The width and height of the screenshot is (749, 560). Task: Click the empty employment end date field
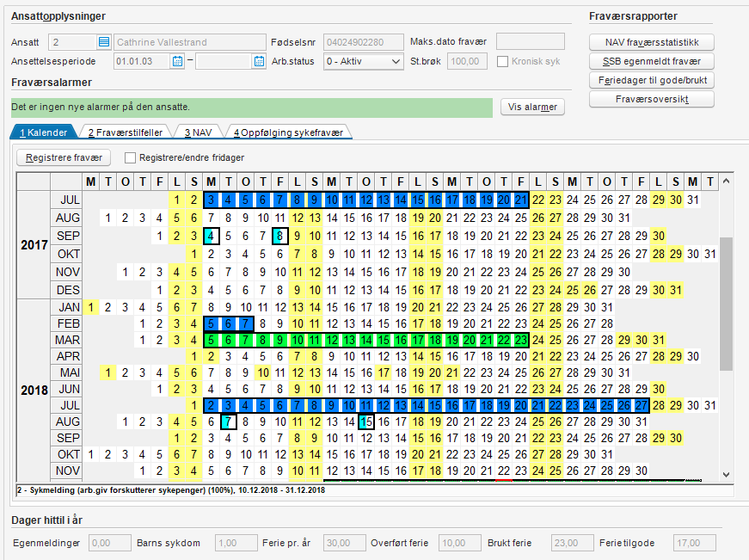pos(224,61)
